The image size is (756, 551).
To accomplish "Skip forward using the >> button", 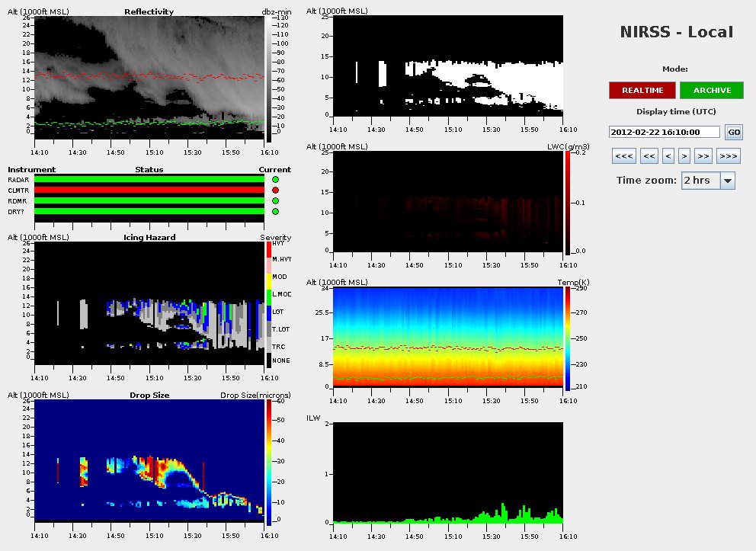I will point(703,156).
